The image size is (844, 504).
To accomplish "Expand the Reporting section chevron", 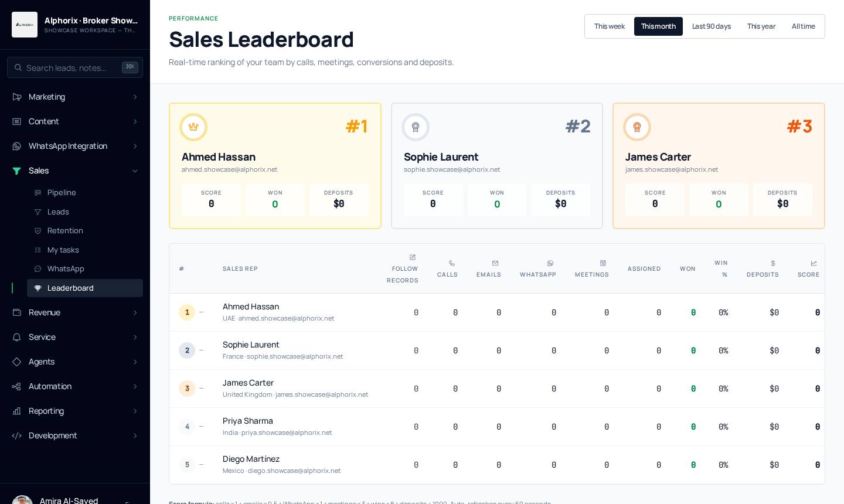I will 135,411.
